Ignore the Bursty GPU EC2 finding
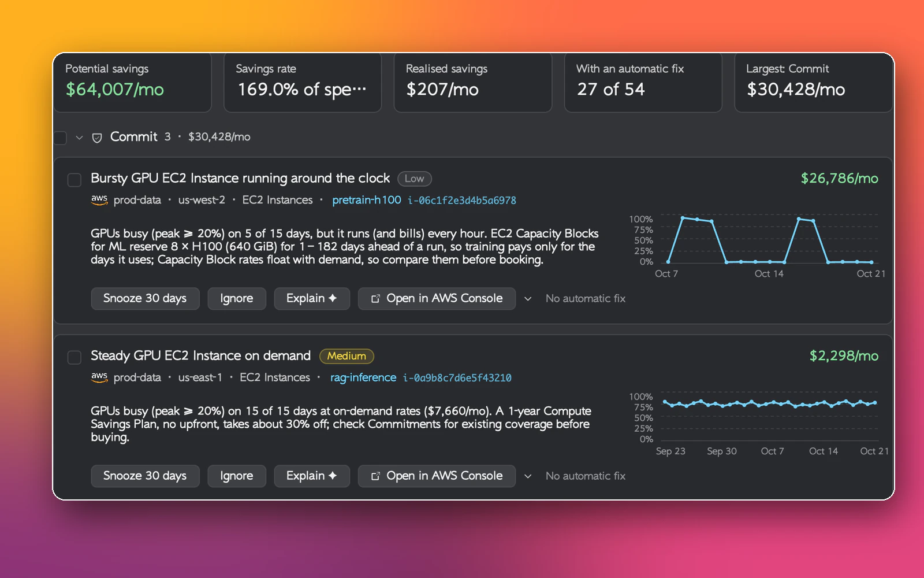 (x=237, y=299)
